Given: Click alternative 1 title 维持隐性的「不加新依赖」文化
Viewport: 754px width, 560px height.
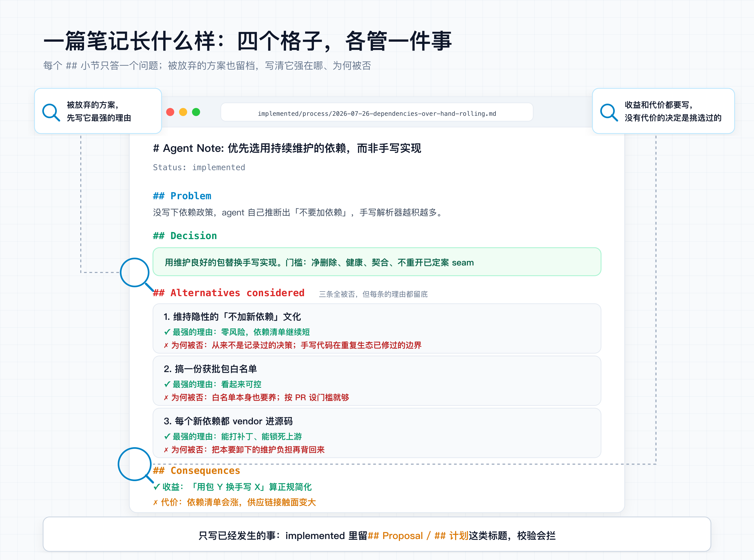Looking at the screenshot, I should point(232,317).
